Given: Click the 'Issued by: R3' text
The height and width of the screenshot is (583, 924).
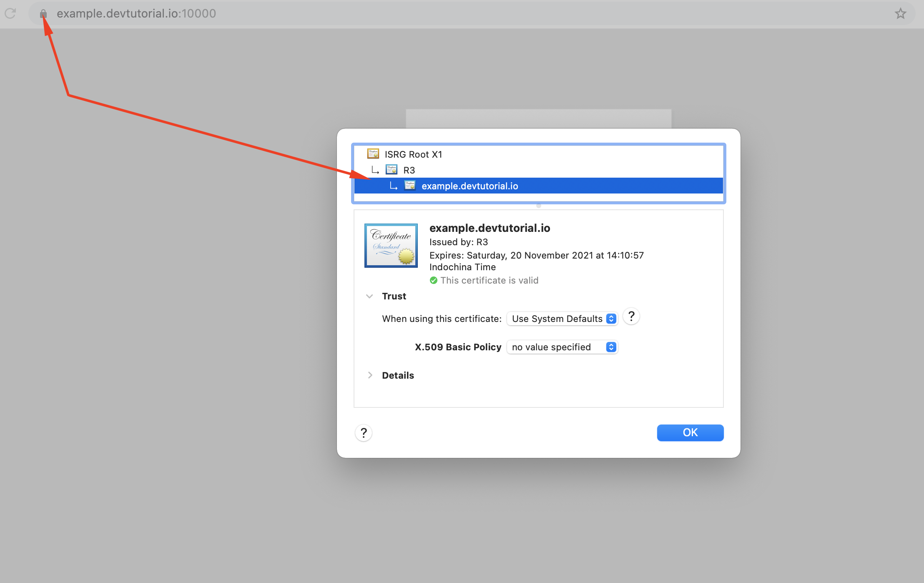Looking at the screenshot, I should [x=458, y=242].
